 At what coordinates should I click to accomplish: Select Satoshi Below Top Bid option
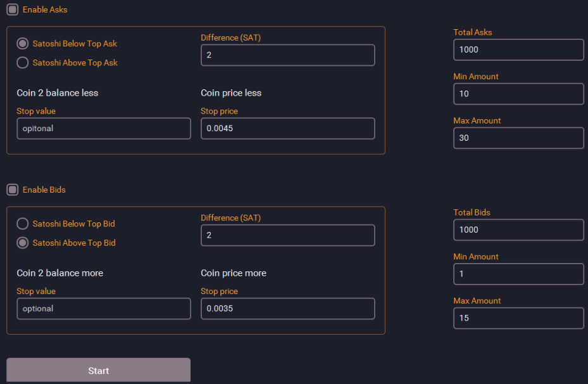pyautogui.click(x=23, y=224)
